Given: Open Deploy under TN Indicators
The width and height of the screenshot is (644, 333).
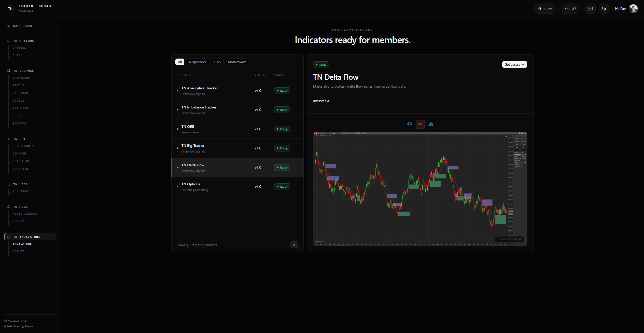Looking at the screenshot, I should point(18,251).
